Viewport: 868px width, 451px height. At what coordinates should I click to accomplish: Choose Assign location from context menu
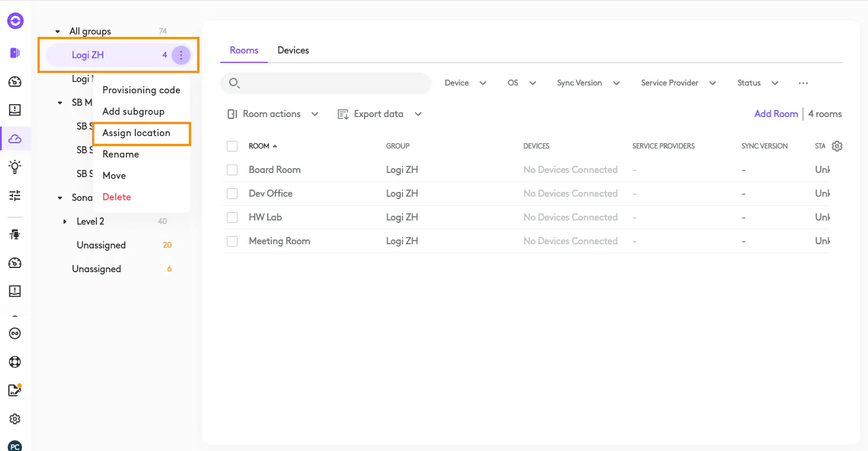pyautogui.click(x=137, y=133)
